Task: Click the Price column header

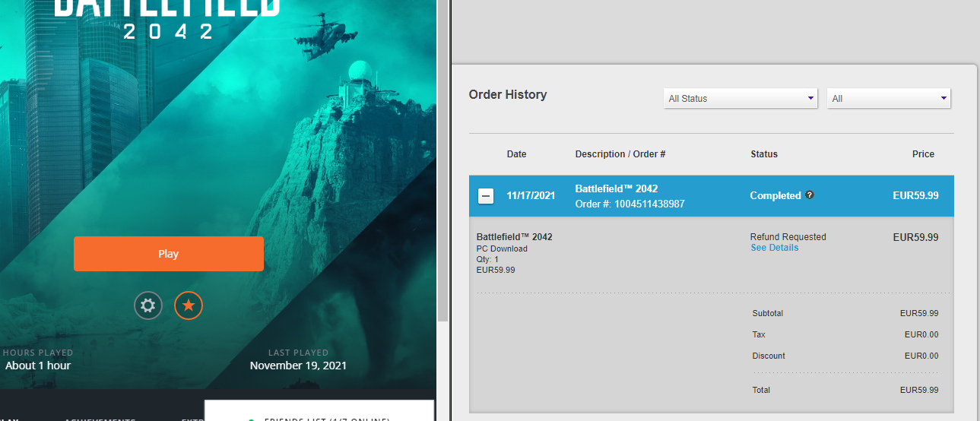Action: pos(923,154)
